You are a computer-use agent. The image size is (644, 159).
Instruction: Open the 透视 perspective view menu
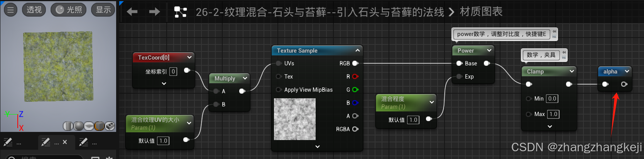34,10
